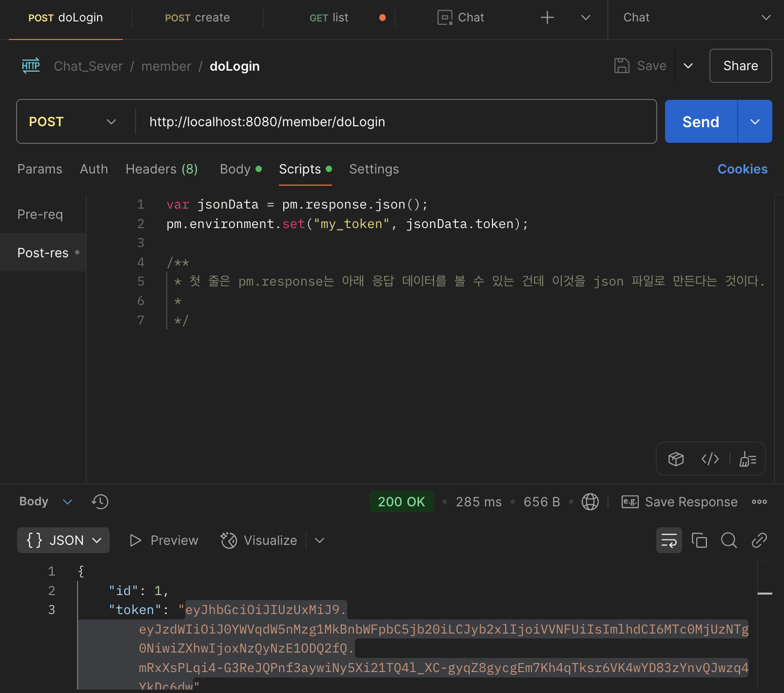The width and height of the screenshot is (784, 693).
Task: Open the response more options ellipsis
Action: [759, 501]
